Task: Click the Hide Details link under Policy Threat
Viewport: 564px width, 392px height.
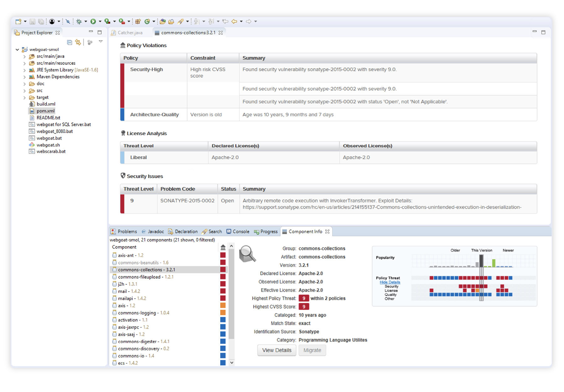Action: click(389, 282)
